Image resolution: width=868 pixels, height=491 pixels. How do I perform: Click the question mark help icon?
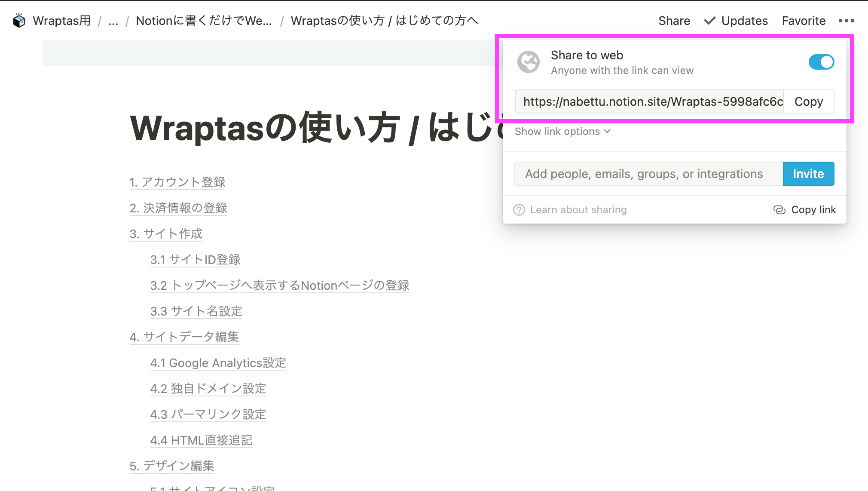(519, 210)
